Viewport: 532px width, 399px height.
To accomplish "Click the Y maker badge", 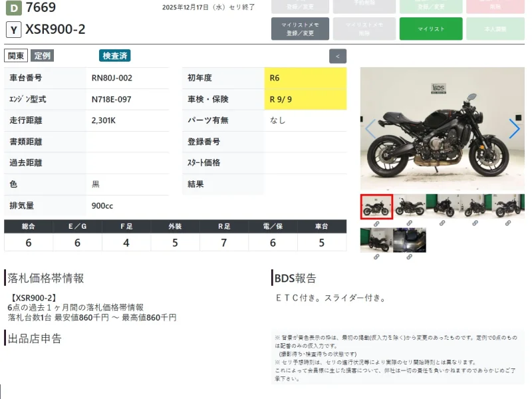I will point(13,30).
